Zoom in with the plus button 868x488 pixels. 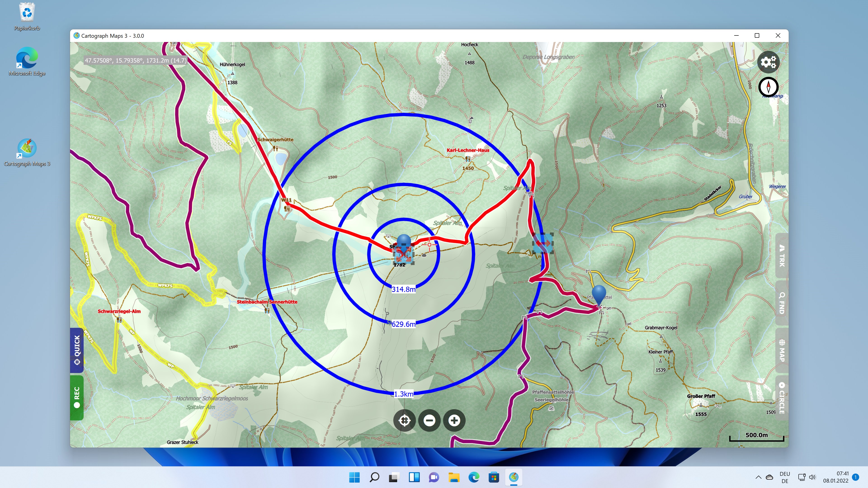(454, 420)
